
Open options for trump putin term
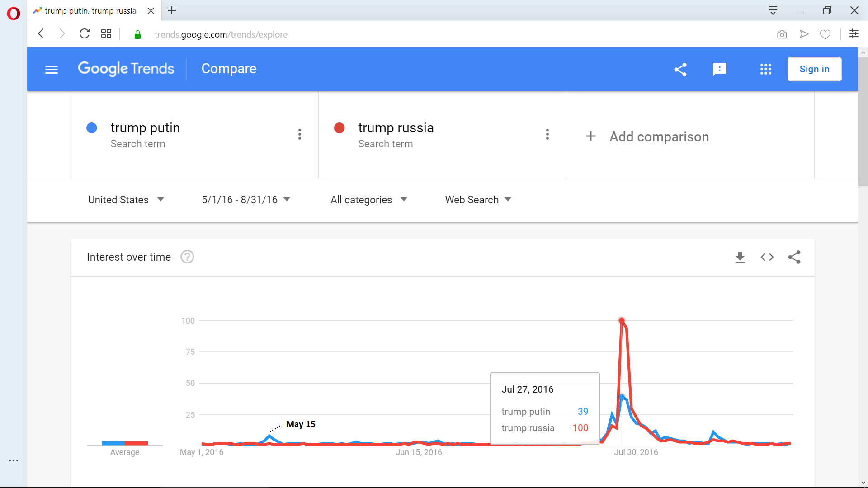coord(300,134)
